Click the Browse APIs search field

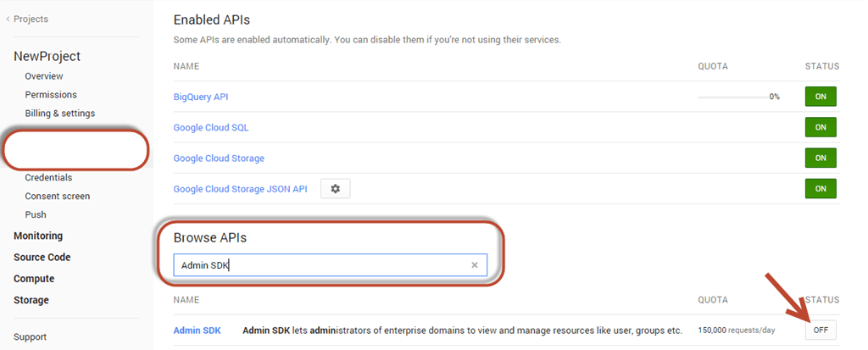coord(331,265)
